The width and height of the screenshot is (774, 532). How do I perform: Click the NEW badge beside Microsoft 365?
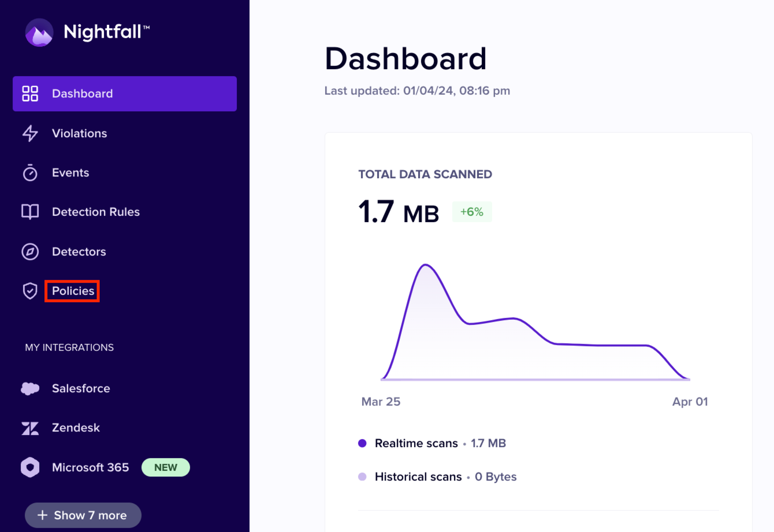click(166, 467)
